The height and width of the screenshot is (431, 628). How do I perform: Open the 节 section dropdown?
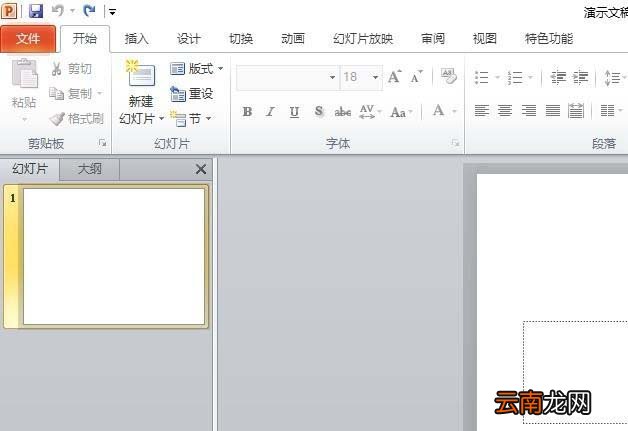pos(191,119)
